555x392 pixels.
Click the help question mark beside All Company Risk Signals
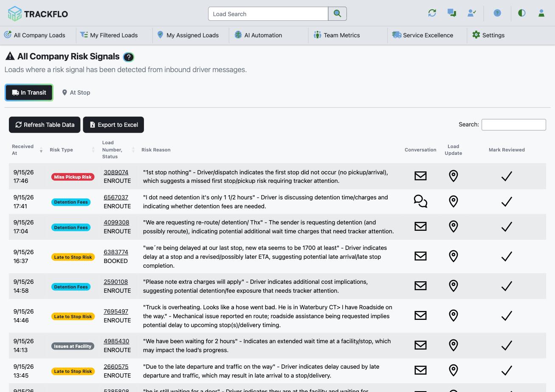click(x=128, y=57)
